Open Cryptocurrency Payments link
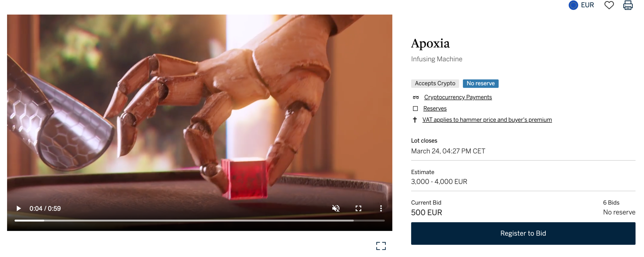The height and width of the screenshot is (257, 644). pyautogui.click(x=458, y=97)
